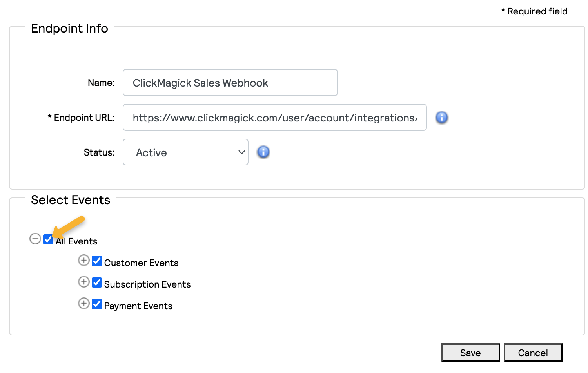Click the info icon next to Status
The image size is (588, 373).
coord(263,152)
